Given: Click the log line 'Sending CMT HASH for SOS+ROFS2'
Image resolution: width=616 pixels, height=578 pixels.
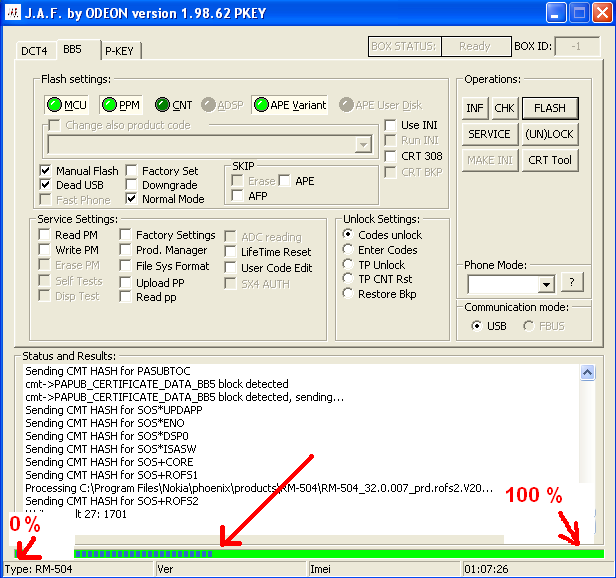Looking at the screenshot, I should (x=112, y=501).
